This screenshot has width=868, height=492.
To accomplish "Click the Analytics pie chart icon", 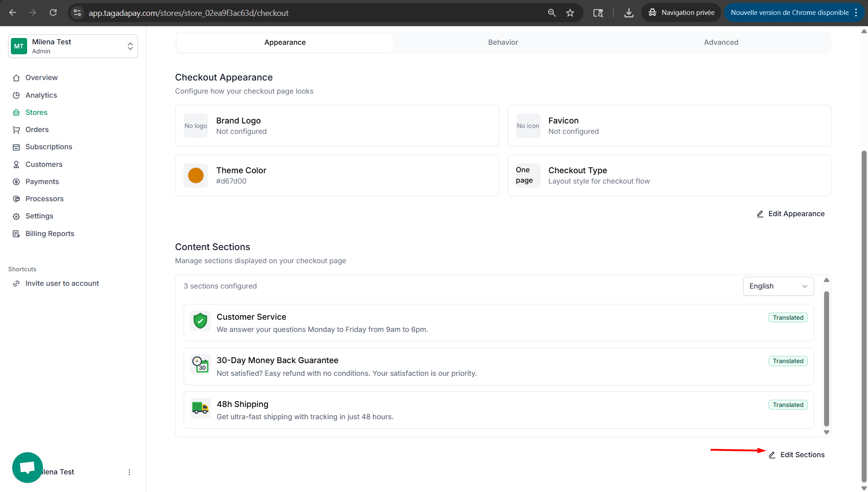I will 16,95.
